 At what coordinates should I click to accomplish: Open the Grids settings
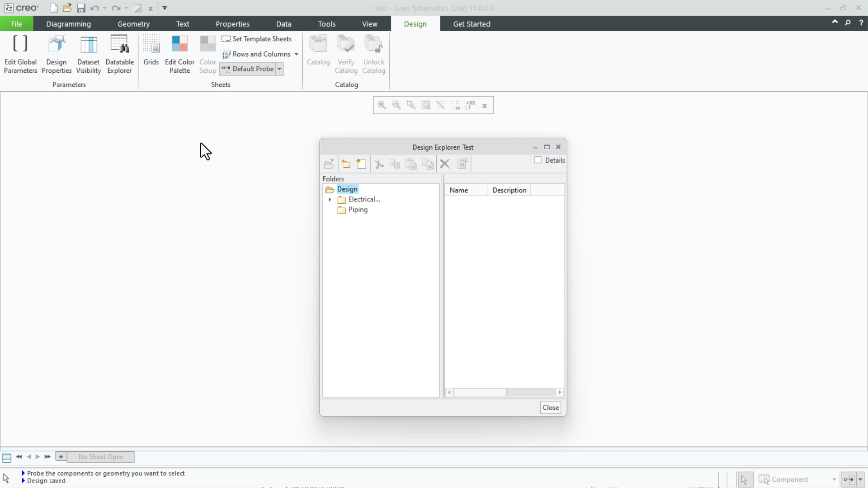coord(151,50)
